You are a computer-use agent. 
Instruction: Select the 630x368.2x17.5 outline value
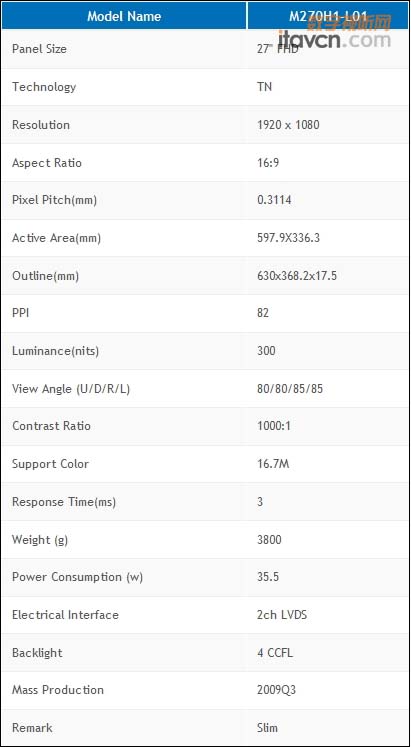(297, 275)
